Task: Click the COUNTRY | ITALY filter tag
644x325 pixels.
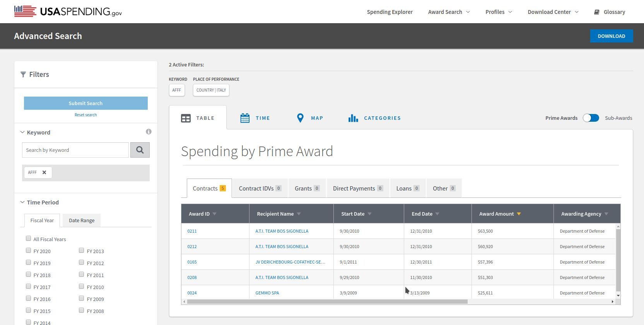Action: [x=211, y=90]
